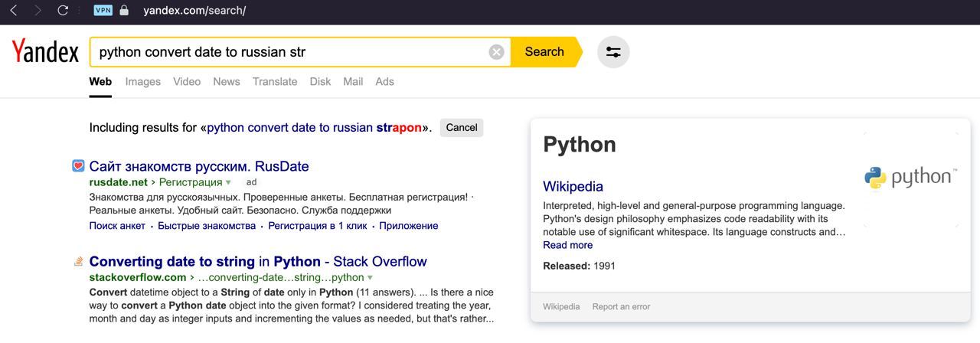Open the VPN badge in address bar

click(103, 11)
